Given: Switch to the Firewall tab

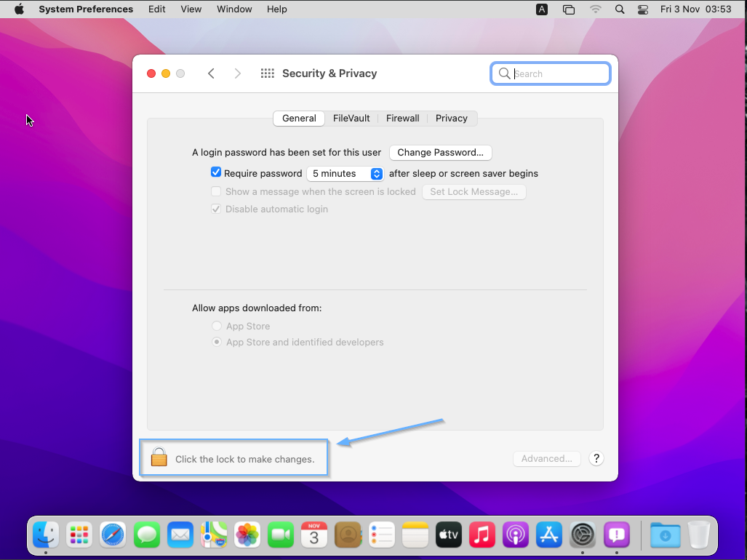Looking at the screenshot, I should (x=402, y=119).
